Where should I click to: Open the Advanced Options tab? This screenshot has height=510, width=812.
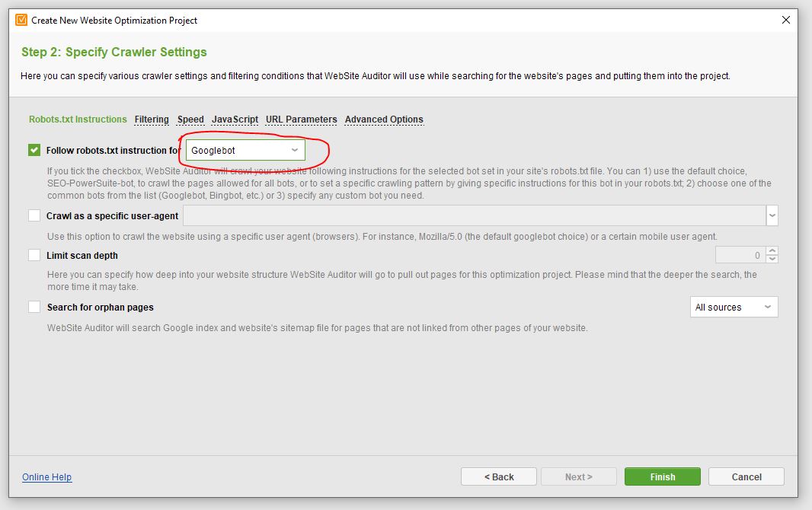tap(384, 120)
